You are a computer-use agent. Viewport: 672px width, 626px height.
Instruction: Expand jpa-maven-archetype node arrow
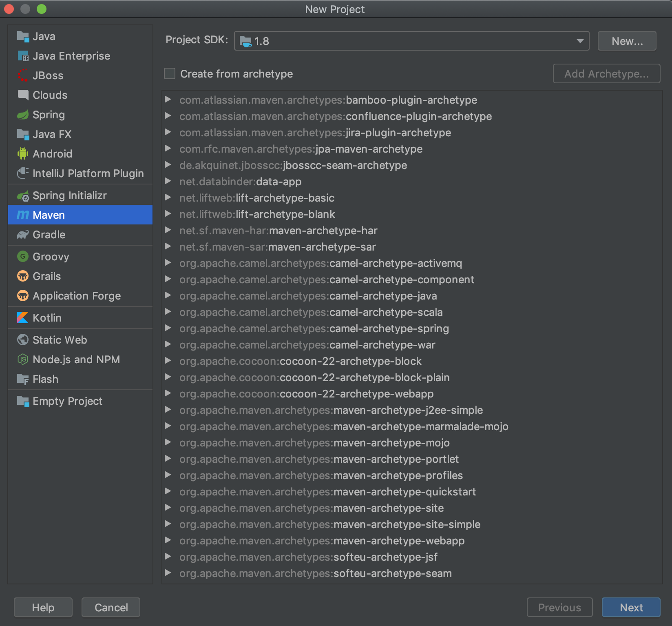pos(168,149)
